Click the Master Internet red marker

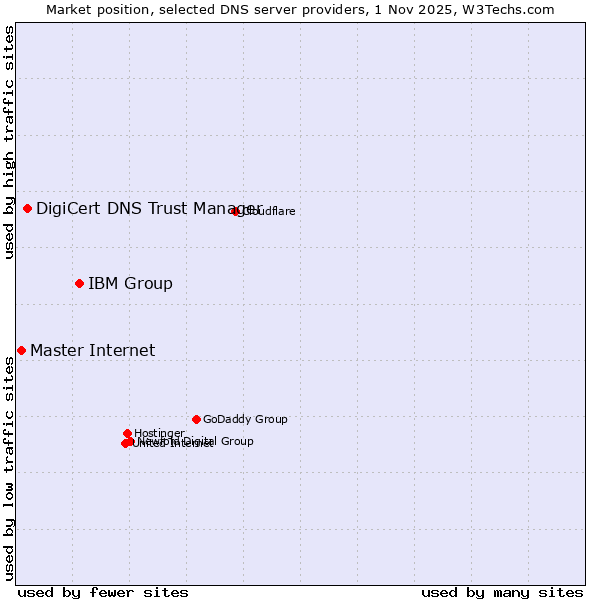pyautogui.click(x=21, y=350)
